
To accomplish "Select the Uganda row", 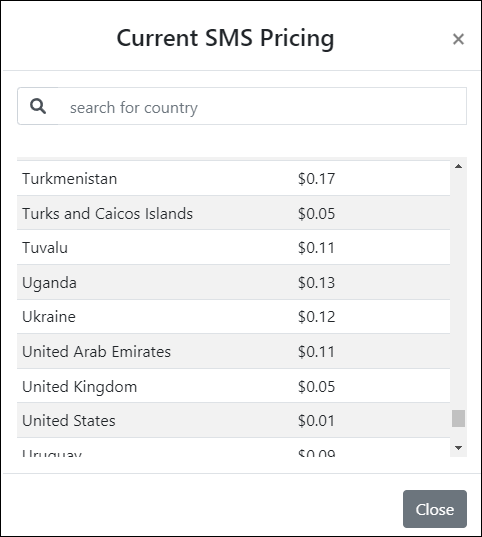I will pyautogui.click(x=233, y=282).
